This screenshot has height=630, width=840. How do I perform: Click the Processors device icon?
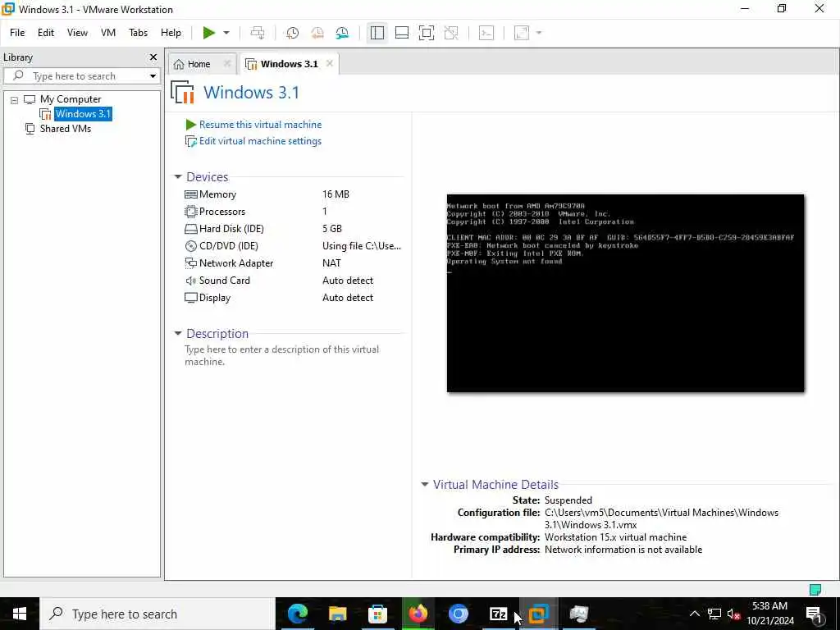pyautogui.click(x=190, y=212)
